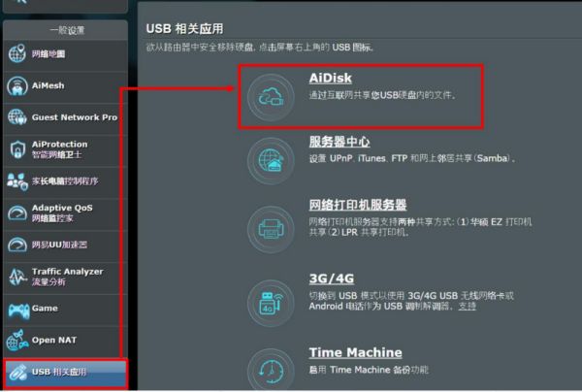582x392 pixels.
Task: Open the 3G/4G heading link
Action: tap(331, 278)
